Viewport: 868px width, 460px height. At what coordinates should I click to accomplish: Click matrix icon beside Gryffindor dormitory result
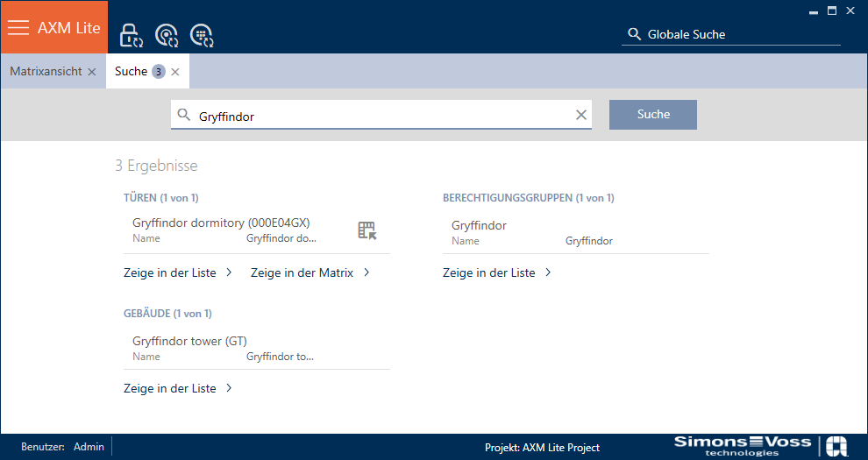(366, 230)
